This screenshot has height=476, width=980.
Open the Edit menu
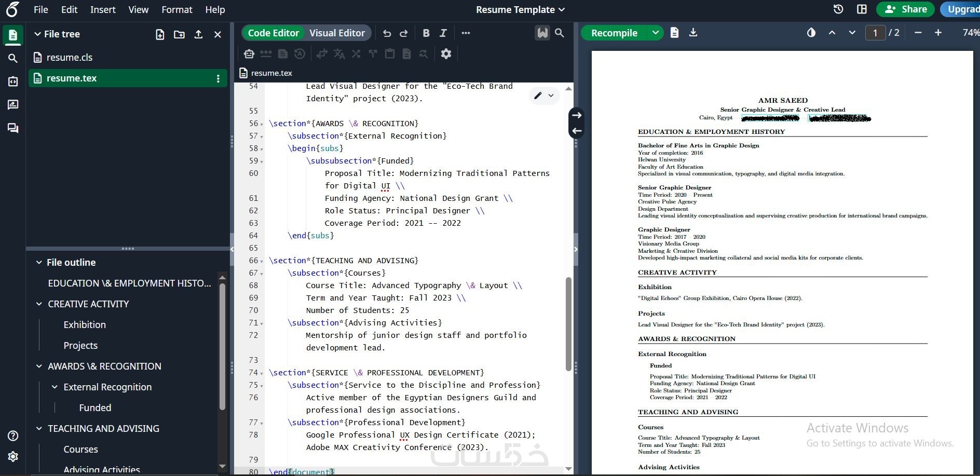pyautogui.click(x=69, y=10)
